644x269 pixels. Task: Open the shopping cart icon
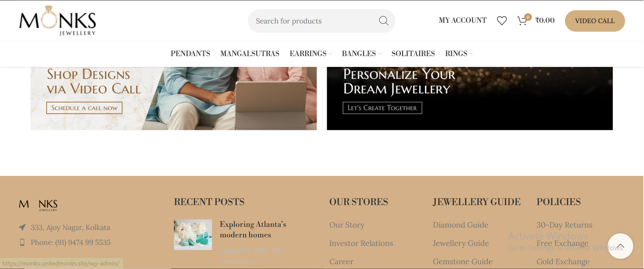(523, 21)
